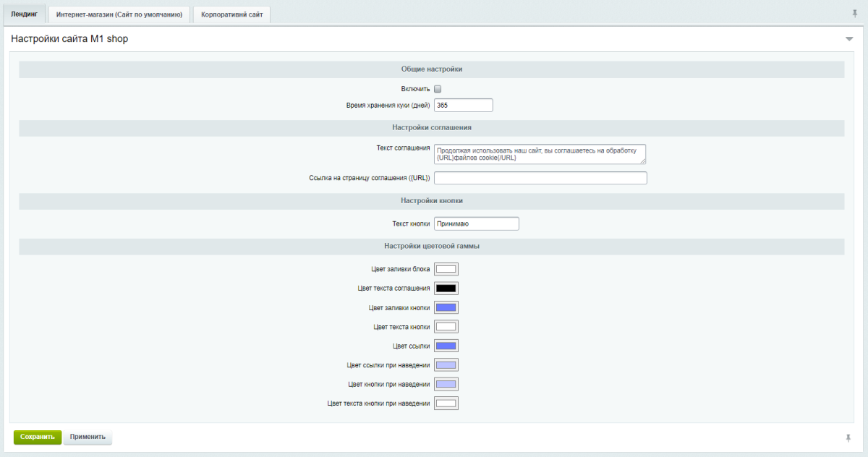Viewport: 868px width, 457px height.
Task: Click the pin icon in the tab bar
Action: coord(855,14)
